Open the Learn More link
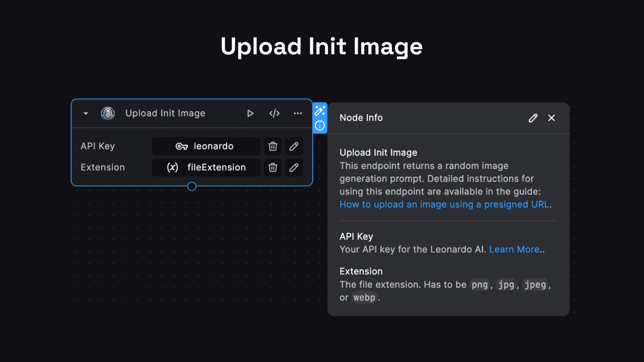 514,249
